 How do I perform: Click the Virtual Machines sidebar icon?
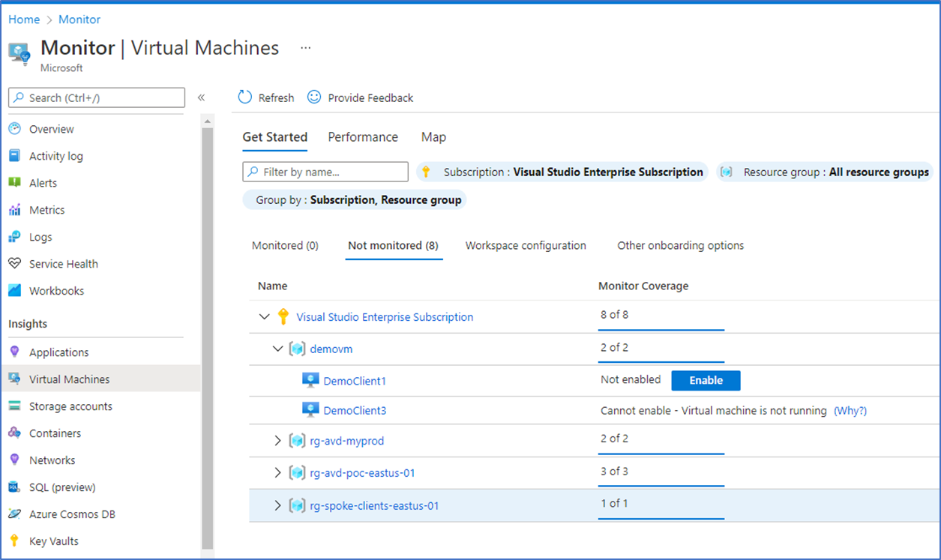[14, 379]
